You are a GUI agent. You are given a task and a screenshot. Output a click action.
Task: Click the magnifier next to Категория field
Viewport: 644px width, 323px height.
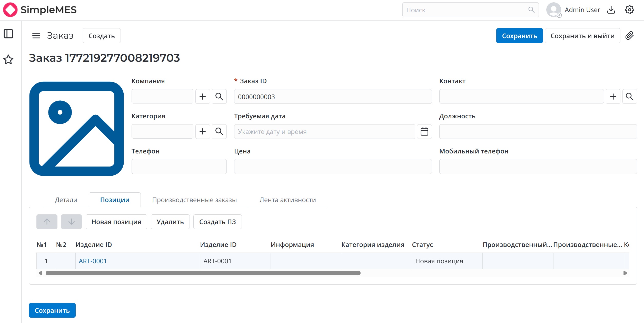219,131
